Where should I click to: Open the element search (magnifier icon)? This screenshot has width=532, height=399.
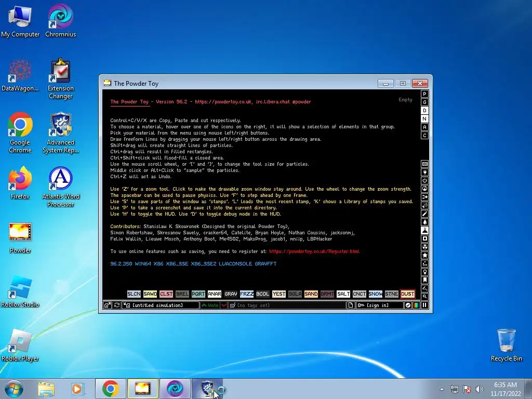424,297
